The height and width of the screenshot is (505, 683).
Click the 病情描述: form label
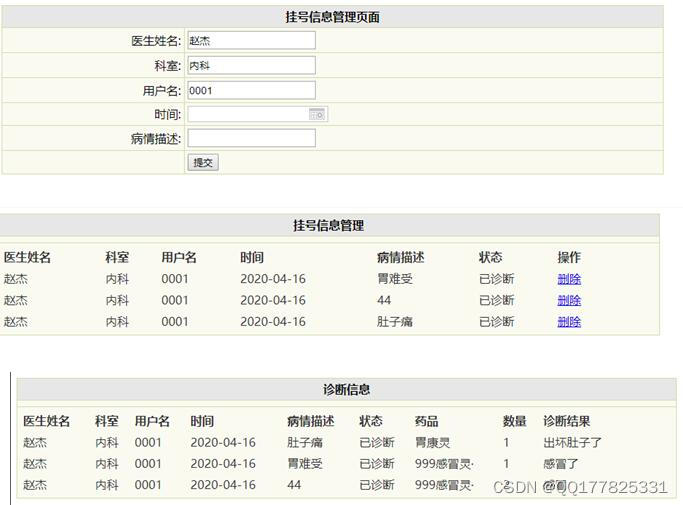click(156, 139)
